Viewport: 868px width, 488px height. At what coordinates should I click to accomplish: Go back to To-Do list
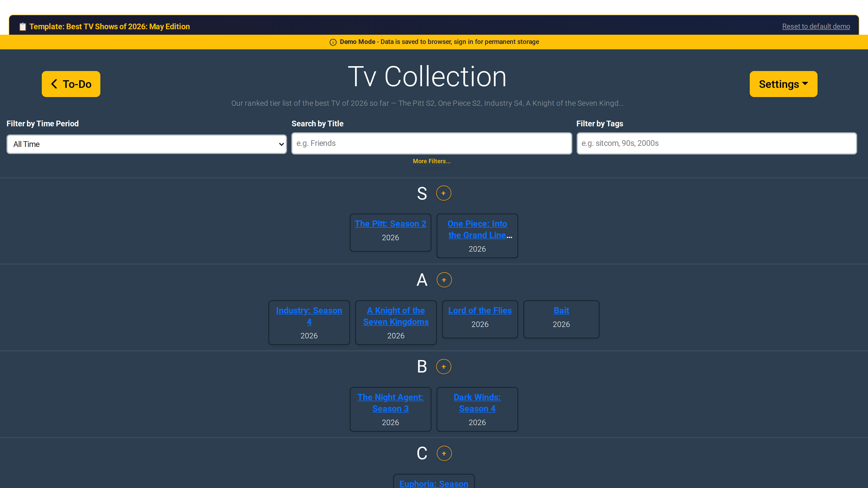pyautogui.click(x=71, y=84)
